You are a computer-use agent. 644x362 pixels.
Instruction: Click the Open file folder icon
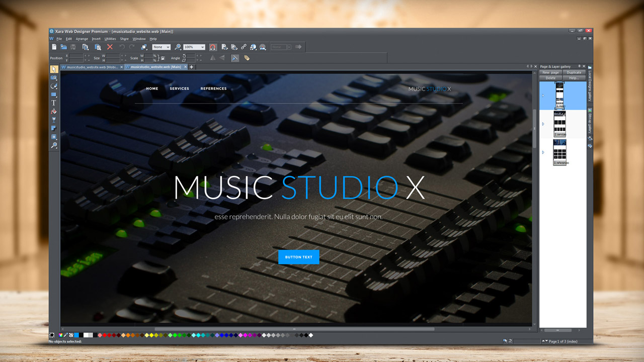(64, 47)
